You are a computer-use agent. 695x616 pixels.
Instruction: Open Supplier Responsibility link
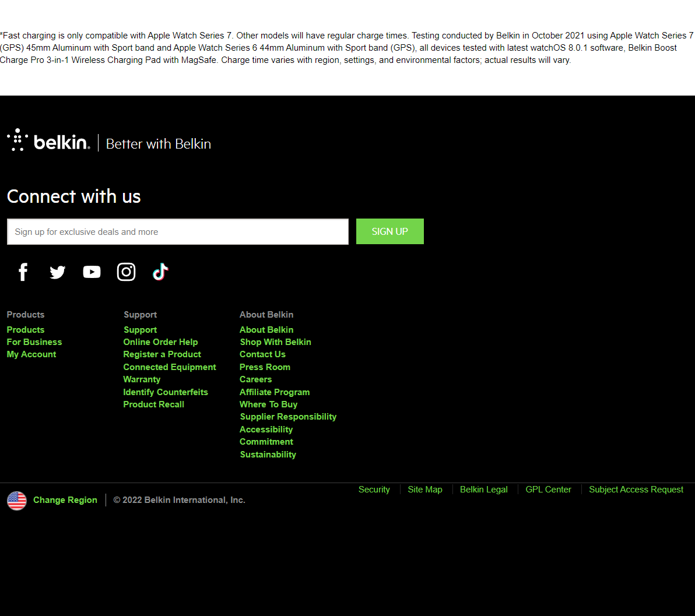click(288, 417)
